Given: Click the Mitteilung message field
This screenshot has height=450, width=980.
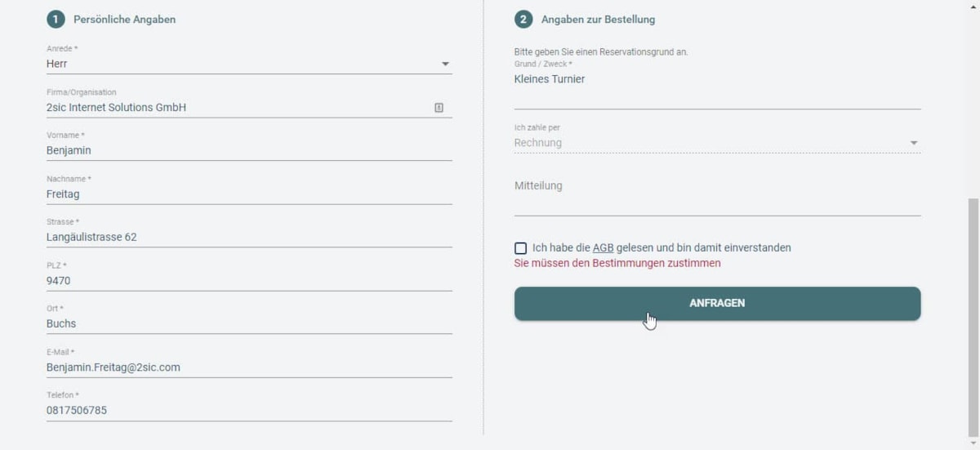Looking at the screenshot, I should click(x=717, y=196).
